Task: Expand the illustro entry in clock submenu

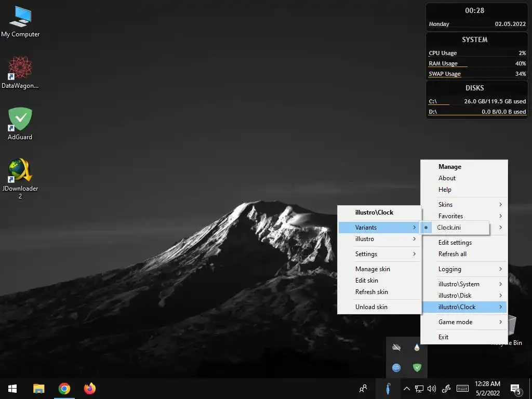Action: click(x=379, y=239)
